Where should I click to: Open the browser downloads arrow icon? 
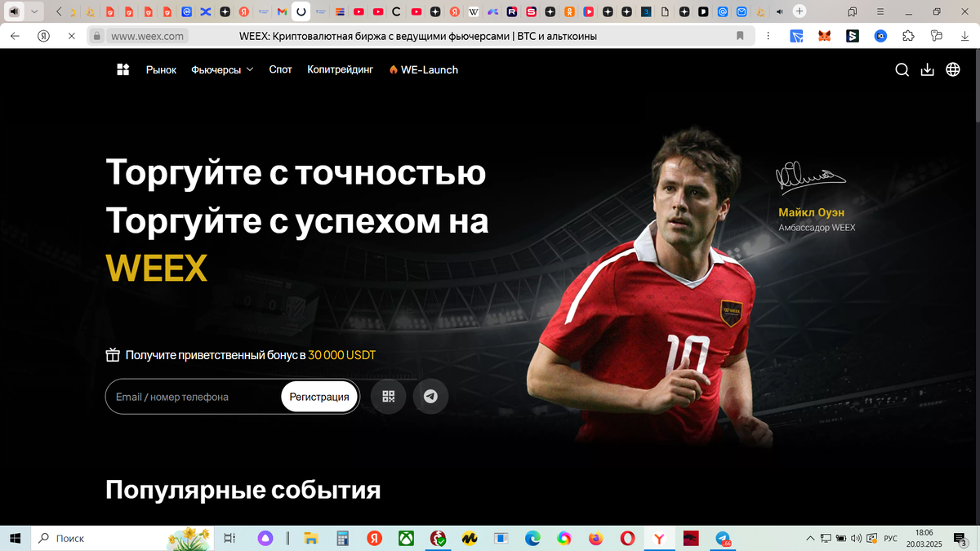click(x=964, y=36)
